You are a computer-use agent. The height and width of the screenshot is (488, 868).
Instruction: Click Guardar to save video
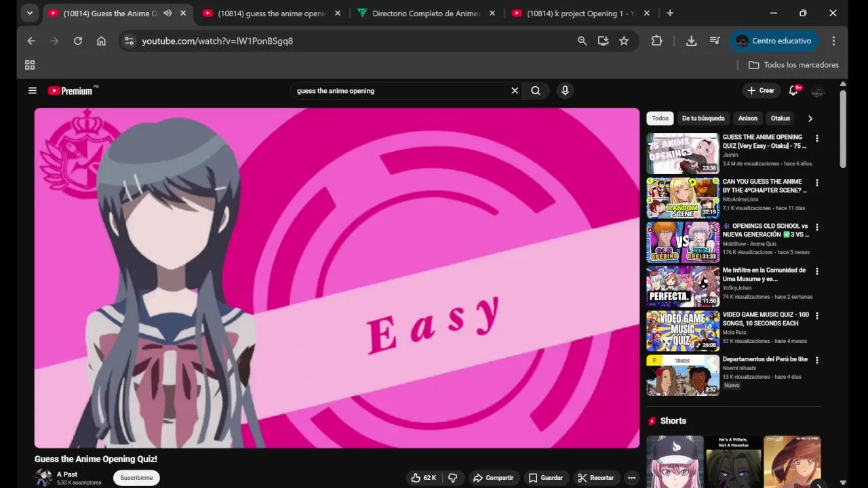click(x=545, y=478)
